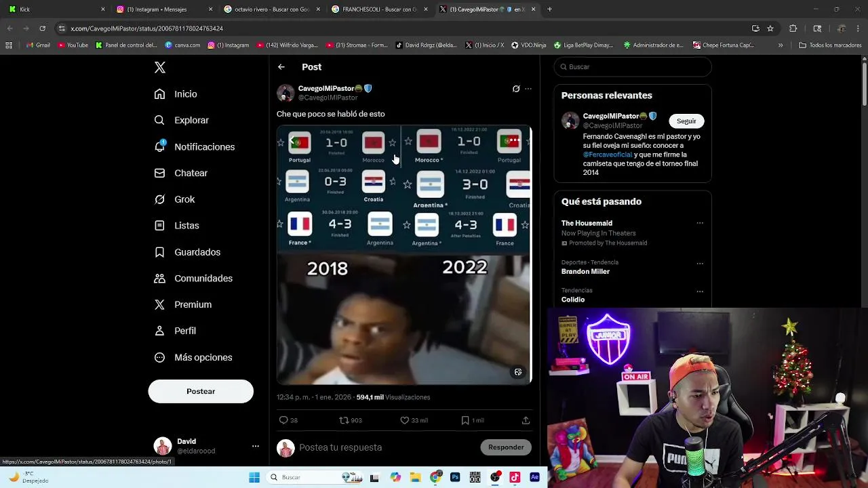Click the image edit icon on media
868x488 pixels.
[x=518, y=372]
